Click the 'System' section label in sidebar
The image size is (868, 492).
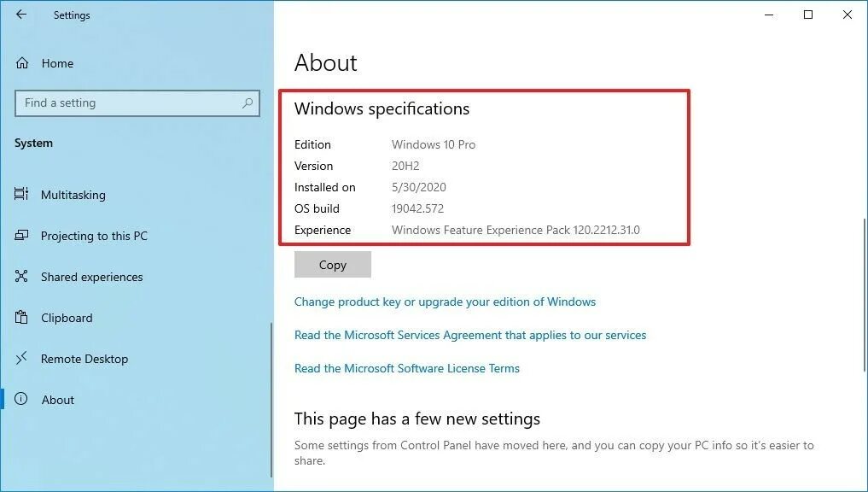(34, 143)
